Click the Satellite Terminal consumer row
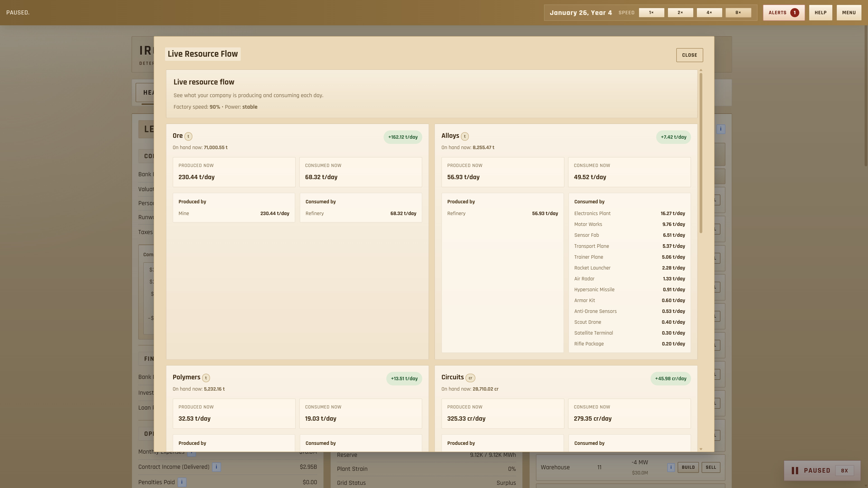Viewport: 868px width, 488px height. [630, 333]
